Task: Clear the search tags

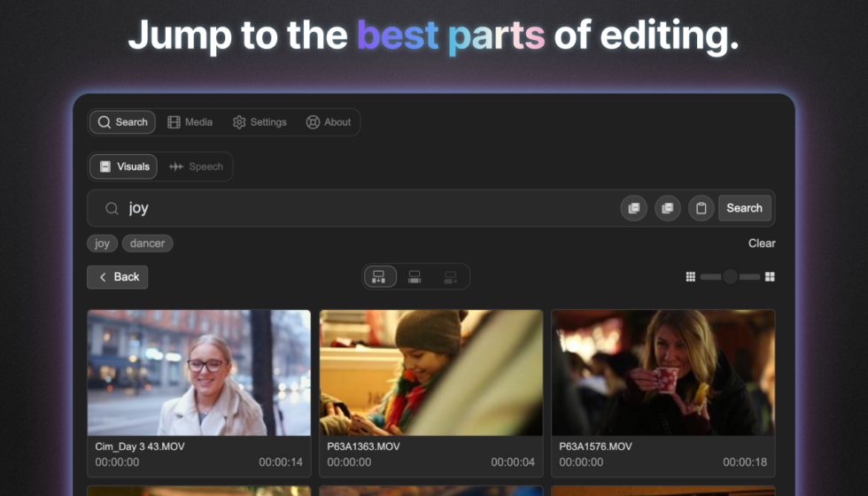Action: (762, 244)
